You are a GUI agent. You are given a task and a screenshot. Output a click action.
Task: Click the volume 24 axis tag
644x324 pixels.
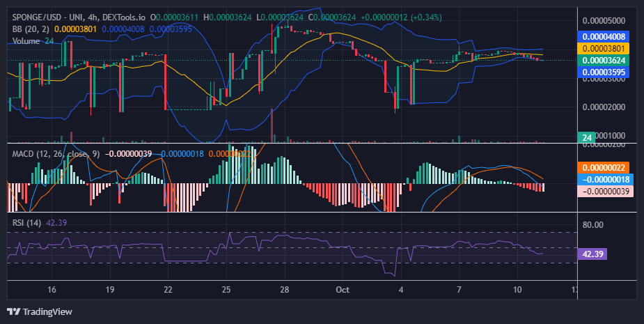pyautogui.click(x=586, y=137)
